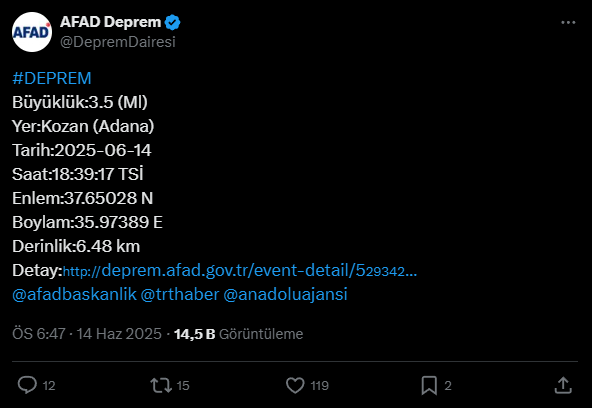Click the repost arrows icon
The width and height of the screenshot is (592, 408).
click(161, 385)
